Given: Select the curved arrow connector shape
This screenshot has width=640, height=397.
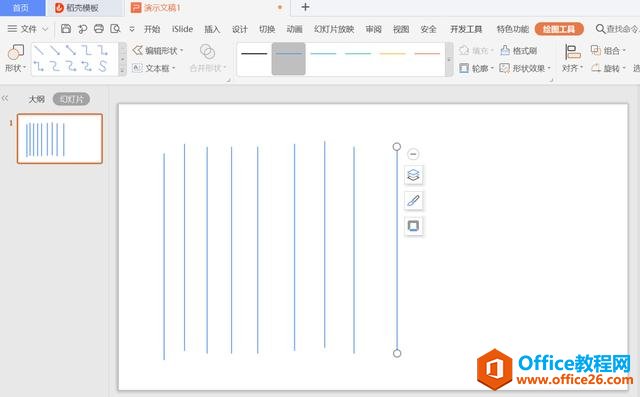Looking at the screenshot, I should coord(71,66).
